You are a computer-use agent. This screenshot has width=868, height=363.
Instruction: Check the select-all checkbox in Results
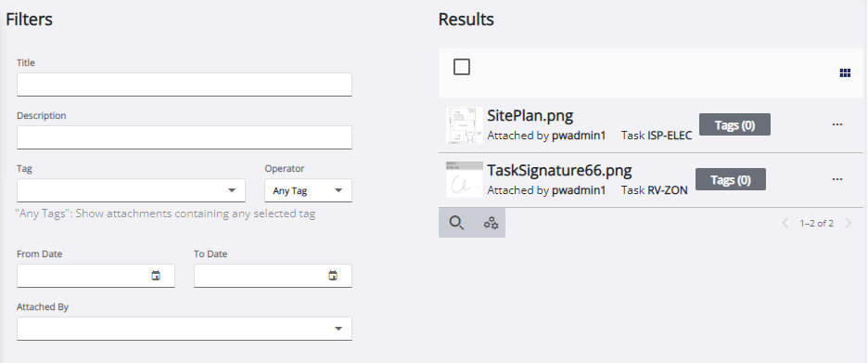462,67
